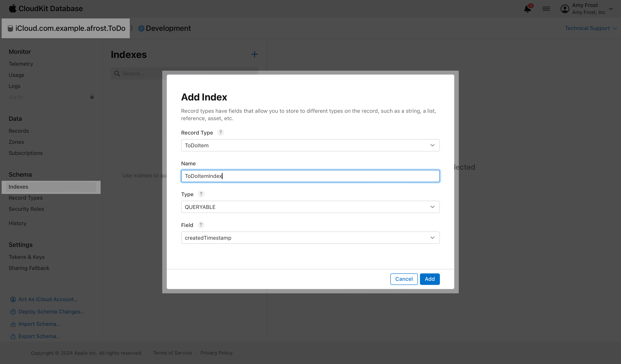This screenshot has width=621, height=364.
Task: Click the Record Type help question mark
Action: point(221,132)
